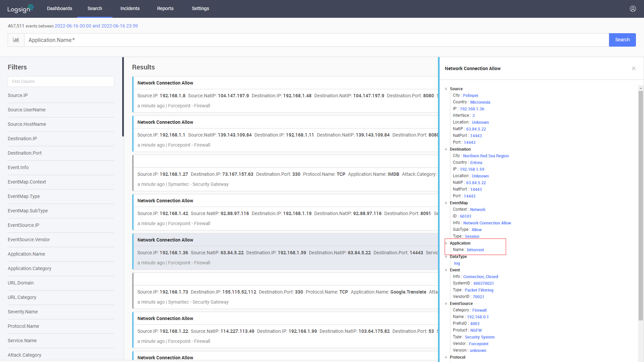Open the Reports menu
The image size is (644, 362).
(165, 8)
